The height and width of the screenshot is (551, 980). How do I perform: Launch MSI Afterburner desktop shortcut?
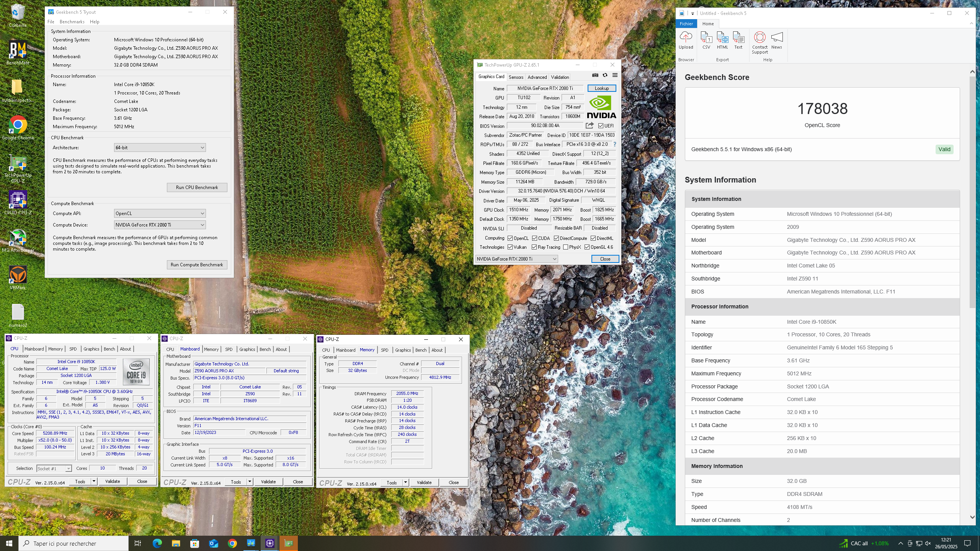(18, 240)
